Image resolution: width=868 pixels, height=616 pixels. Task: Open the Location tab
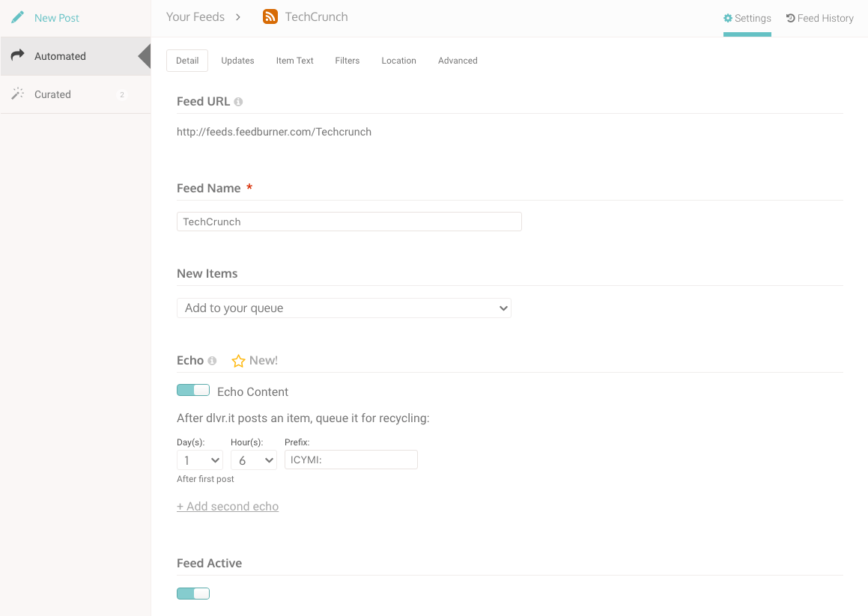(x=398, y=61)
